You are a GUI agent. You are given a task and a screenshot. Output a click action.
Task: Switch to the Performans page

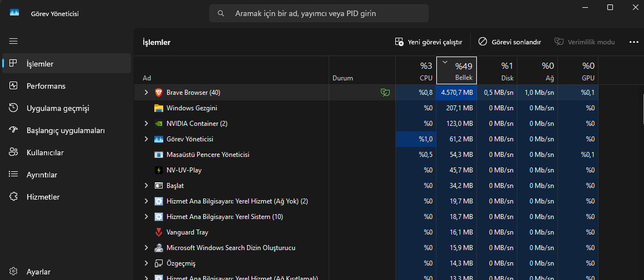coord(67,86)
